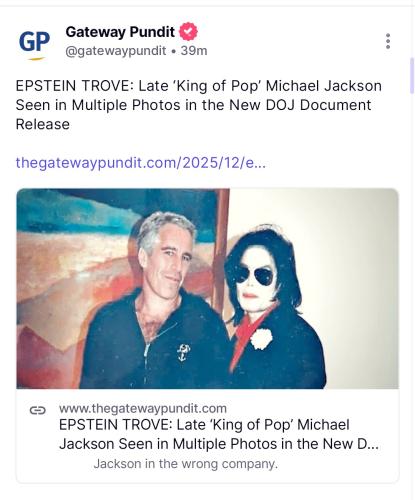This screenshot has height=500, width=415.
Task: Click the white flower on the jacket
Action: 262,339
